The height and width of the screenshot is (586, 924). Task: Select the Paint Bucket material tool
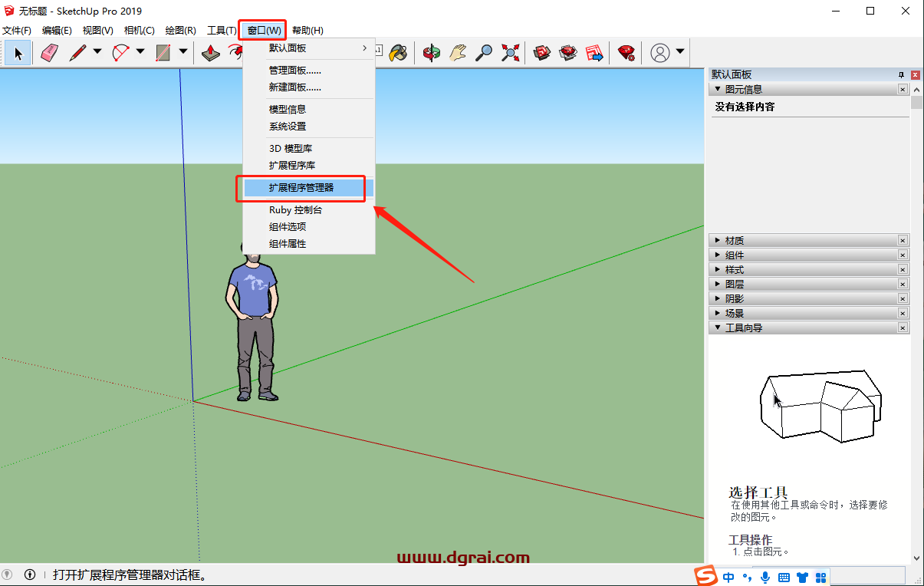pyautogui.click(x=400, y=53)
